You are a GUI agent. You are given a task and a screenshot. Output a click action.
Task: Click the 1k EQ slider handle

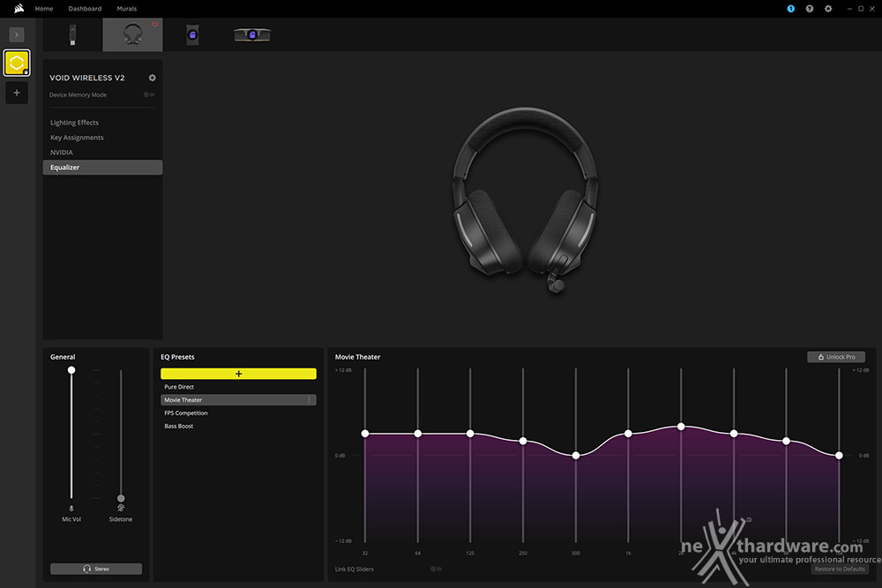628,434
